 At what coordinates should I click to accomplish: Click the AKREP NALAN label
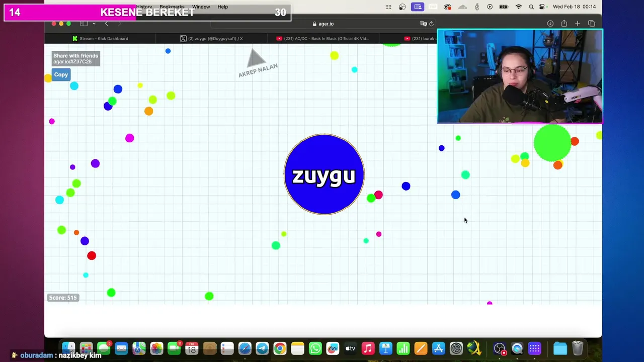pyautogui.click(x=258, y=70)
